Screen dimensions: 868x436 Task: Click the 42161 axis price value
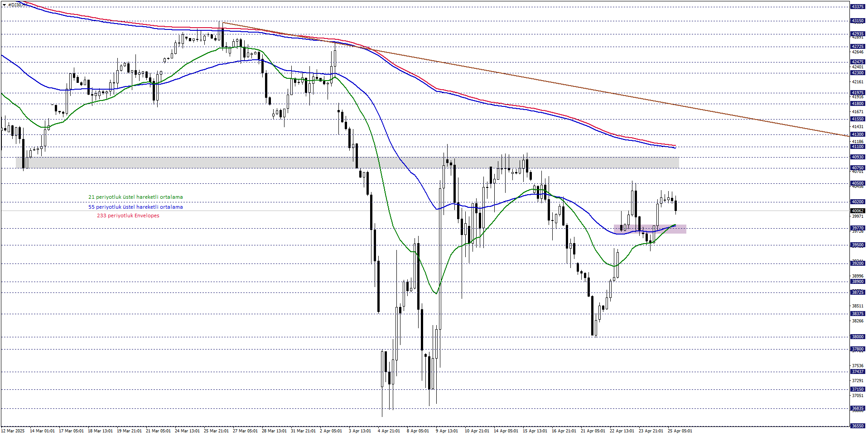pos(858,82)
